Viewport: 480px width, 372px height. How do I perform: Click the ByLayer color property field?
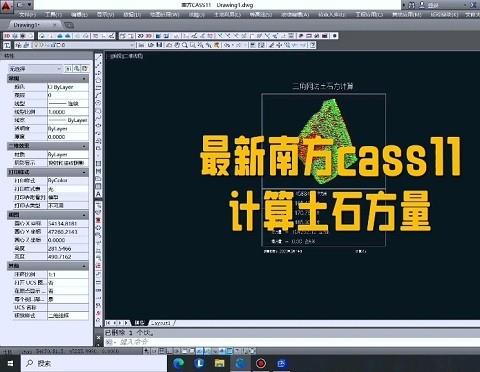(68, 87)
